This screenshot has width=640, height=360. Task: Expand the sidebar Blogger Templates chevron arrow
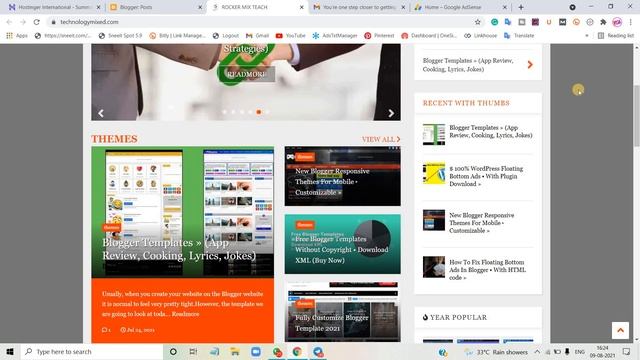(530, 64)
